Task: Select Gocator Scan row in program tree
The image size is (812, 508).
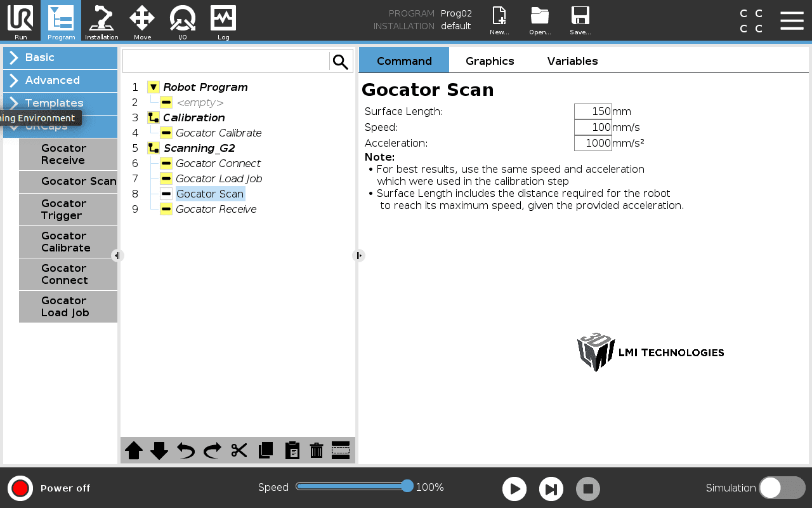Action: 210,194
